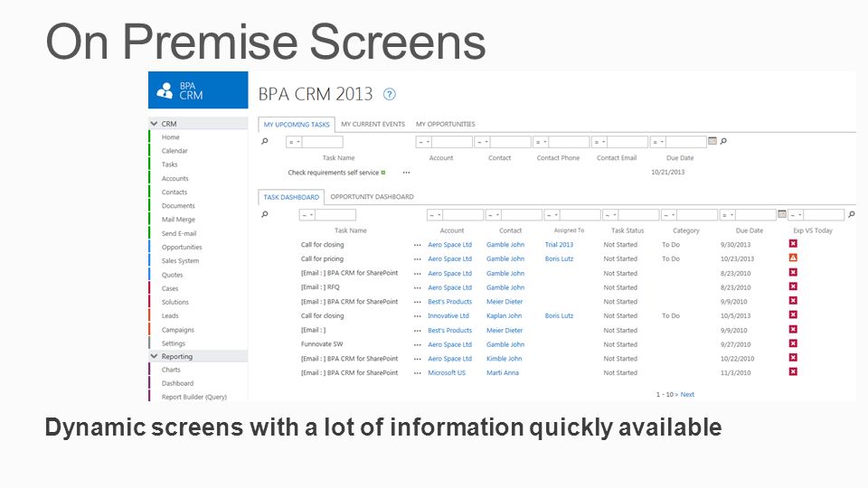Open ellipsis menu for [Email : ] RFQ

click(418, 287)
